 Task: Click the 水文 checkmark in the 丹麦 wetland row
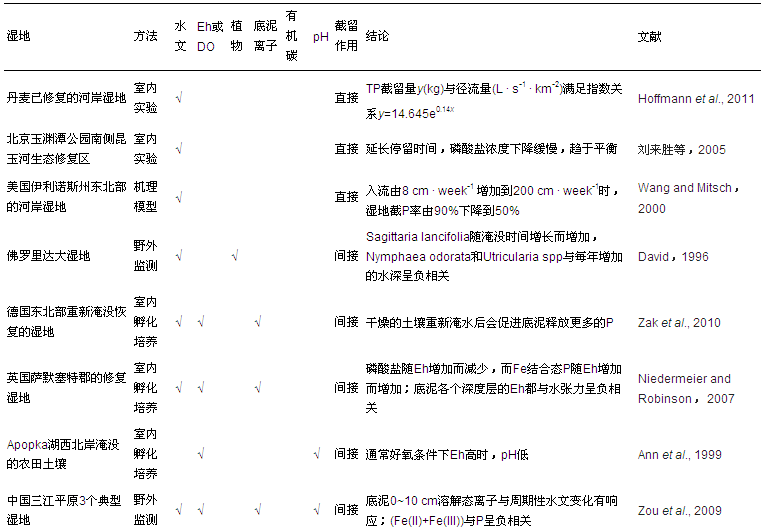(x=178, y=98)
